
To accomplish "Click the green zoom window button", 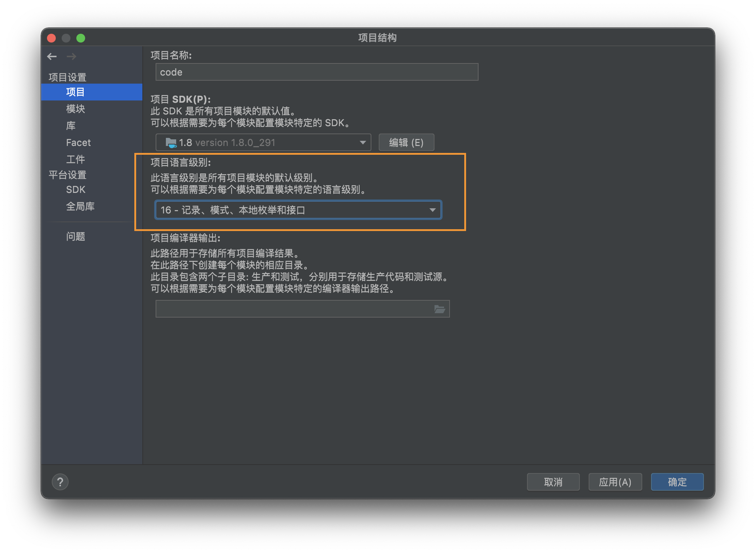I will (81, 38).
